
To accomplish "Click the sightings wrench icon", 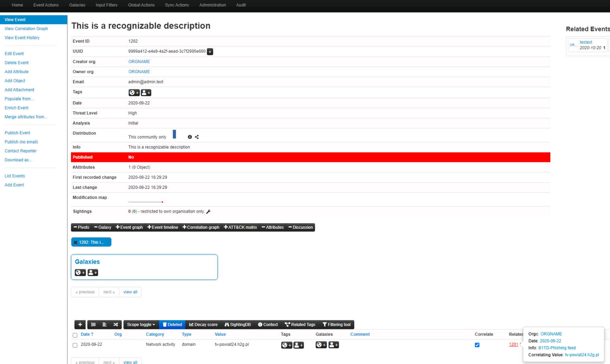I will [208, 212].
